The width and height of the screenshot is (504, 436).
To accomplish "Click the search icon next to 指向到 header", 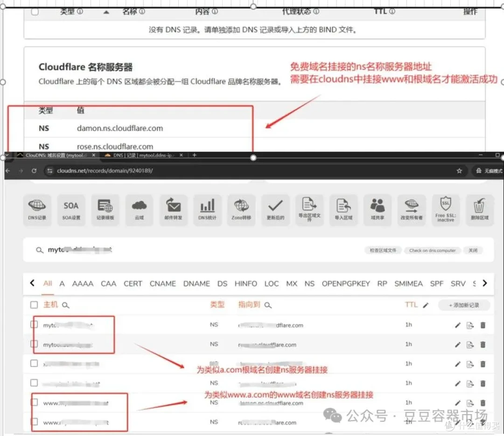I will [268, 305].
